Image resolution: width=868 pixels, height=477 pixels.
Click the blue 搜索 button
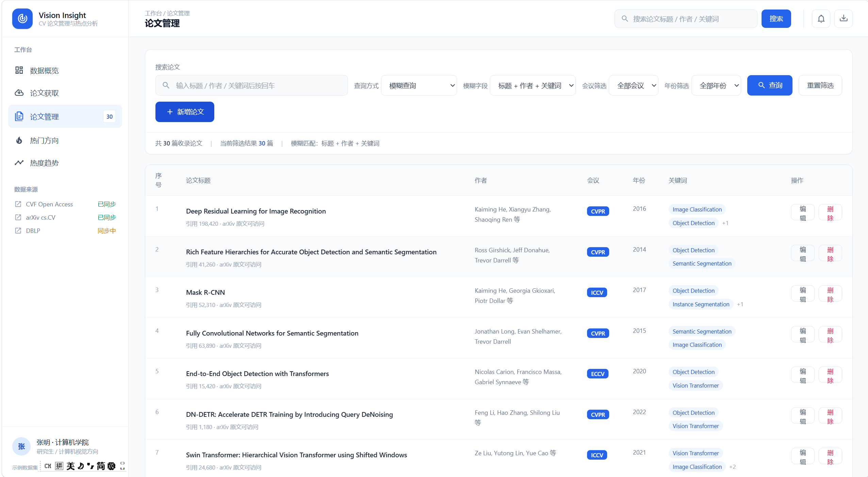(776, 19)
